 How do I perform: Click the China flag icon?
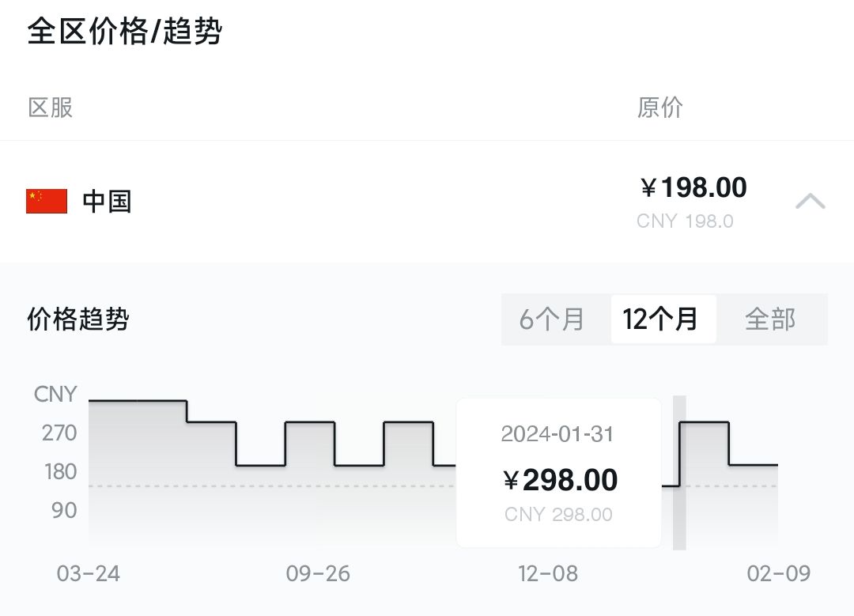coord(47,202)
